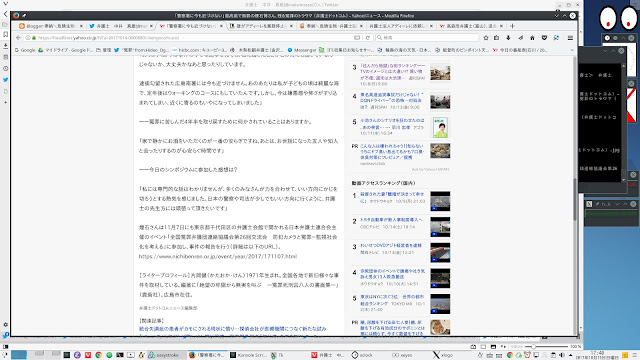This screenshot has height=360, width=640.
Task: Click the Chrome icon in taskbar
Action: (x=98, y=355)
